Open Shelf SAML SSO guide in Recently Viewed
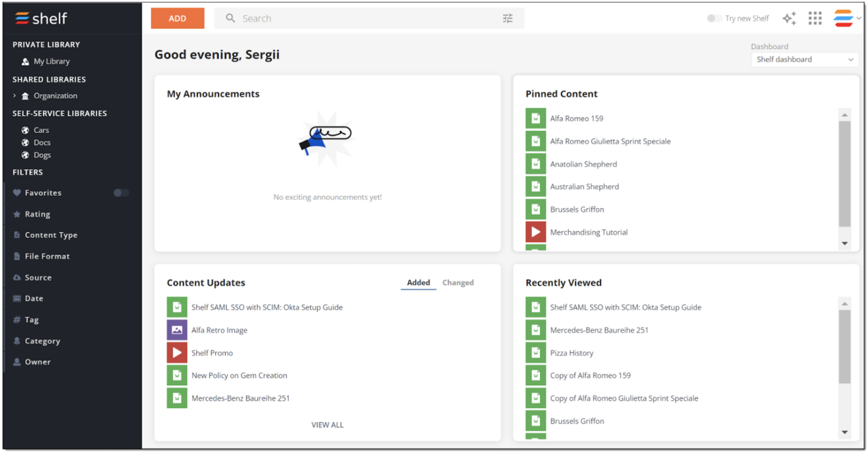Screen dimensions: 868x453 pyautogui.click(x=626, y=307)
